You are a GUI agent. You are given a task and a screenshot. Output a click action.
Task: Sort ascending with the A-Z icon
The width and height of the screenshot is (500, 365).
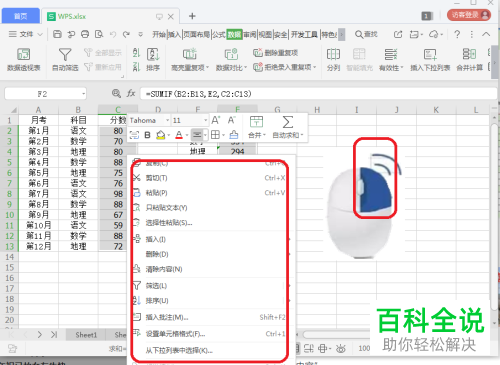136,53
